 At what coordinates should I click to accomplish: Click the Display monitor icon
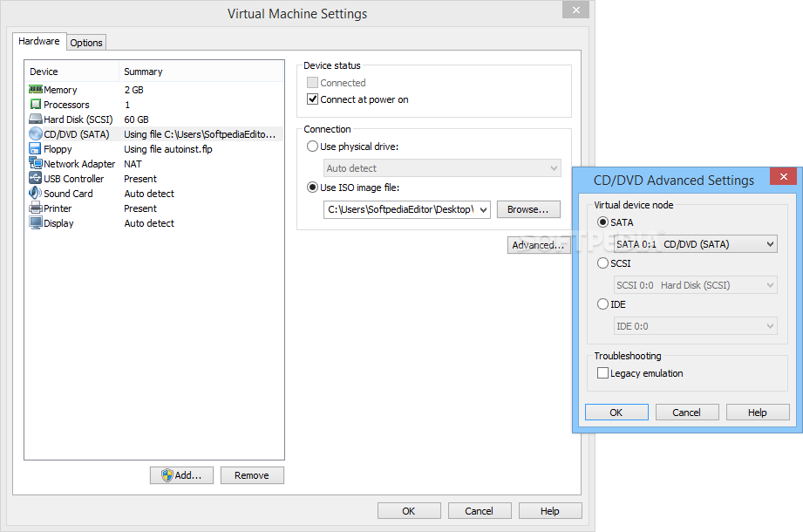click(x=36, y=222)
